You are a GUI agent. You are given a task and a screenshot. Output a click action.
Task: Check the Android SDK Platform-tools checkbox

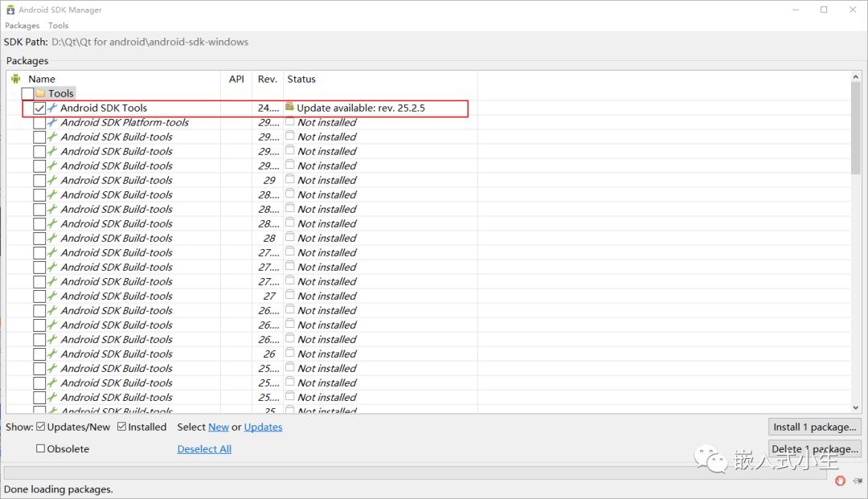[39, 122]
